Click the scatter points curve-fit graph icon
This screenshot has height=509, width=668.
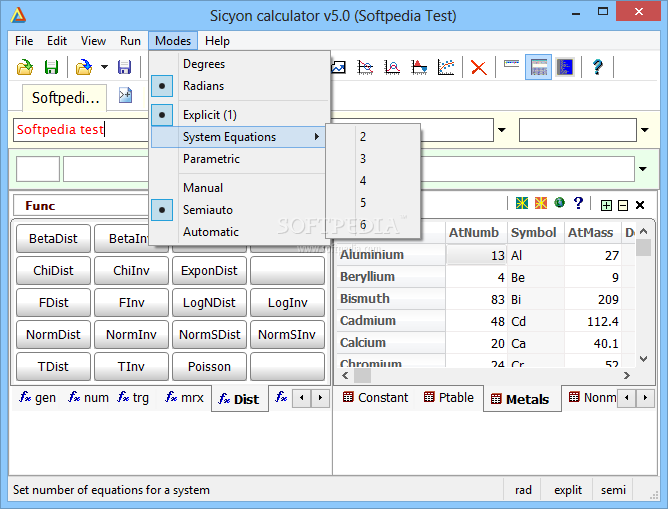click(446, 67)
